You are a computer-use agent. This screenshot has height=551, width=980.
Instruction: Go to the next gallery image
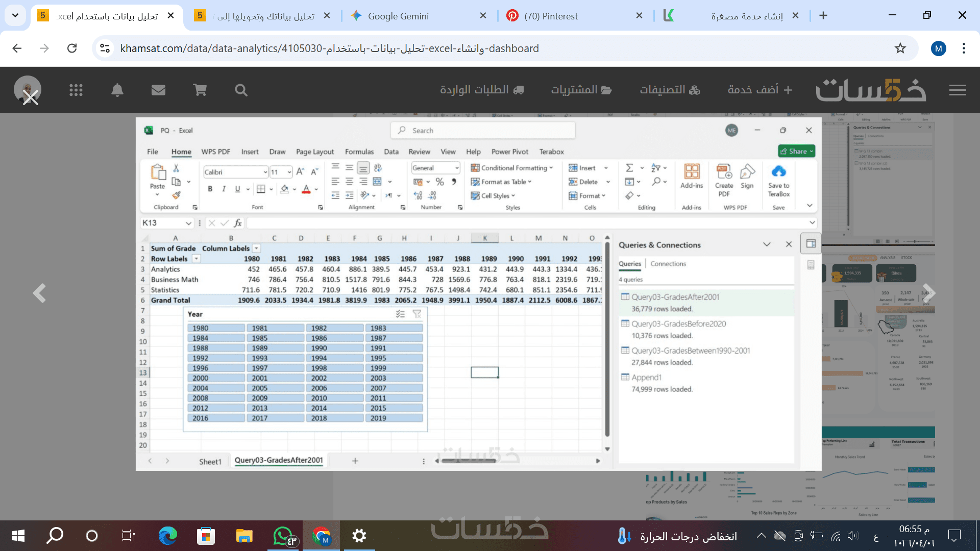928,293
